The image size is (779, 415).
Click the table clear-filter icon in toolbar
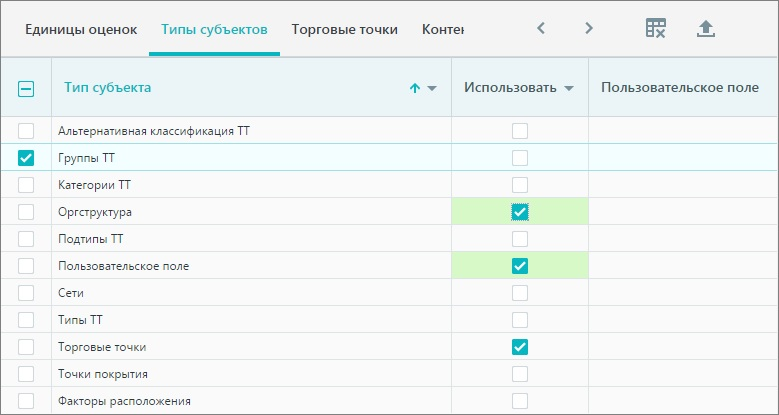[656, 28]
